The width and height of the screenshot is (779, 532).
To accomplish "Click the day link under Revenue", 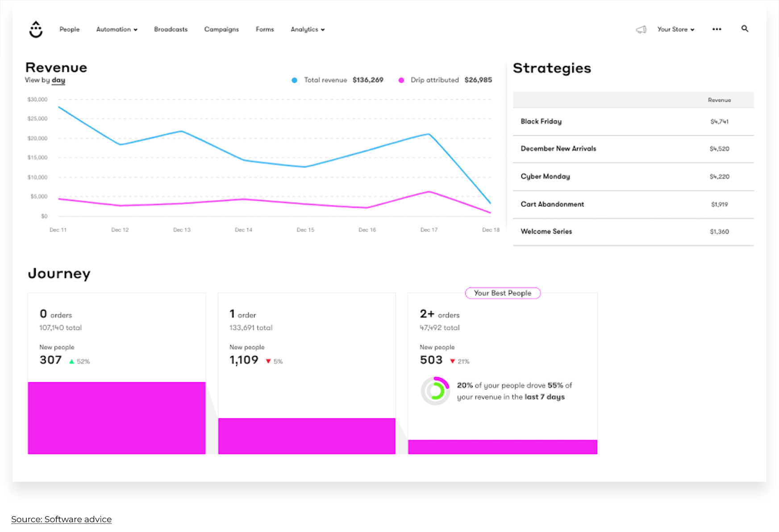I will click(x=58, y=80).
